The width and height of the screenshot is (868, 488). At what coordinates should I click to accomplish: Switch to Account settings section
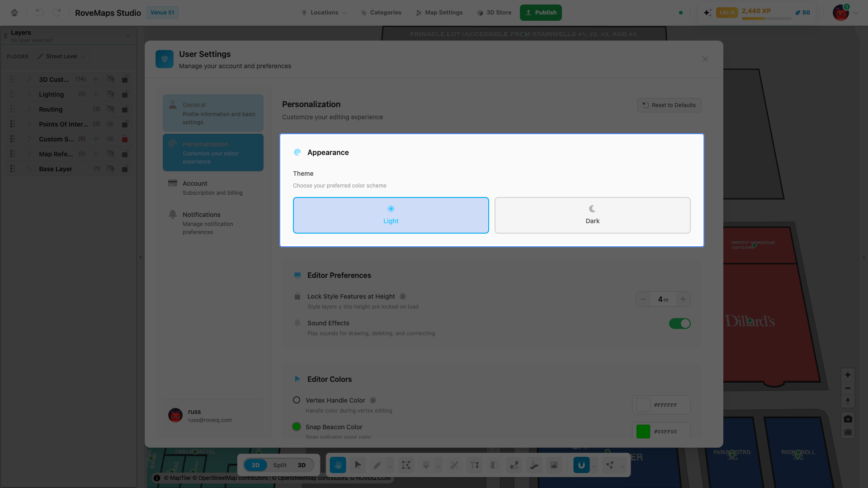click(x=213, y=188)
